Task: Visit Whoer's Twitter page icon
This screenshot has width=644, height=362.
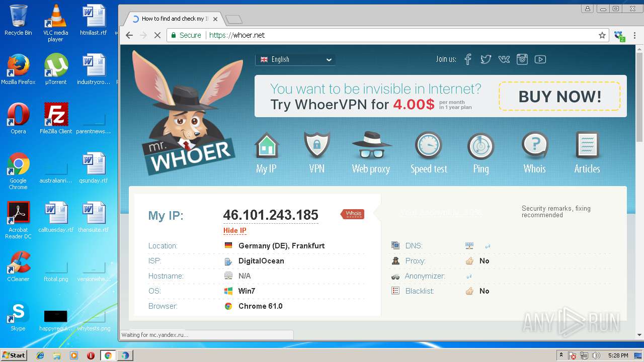Action: point(486,59)
